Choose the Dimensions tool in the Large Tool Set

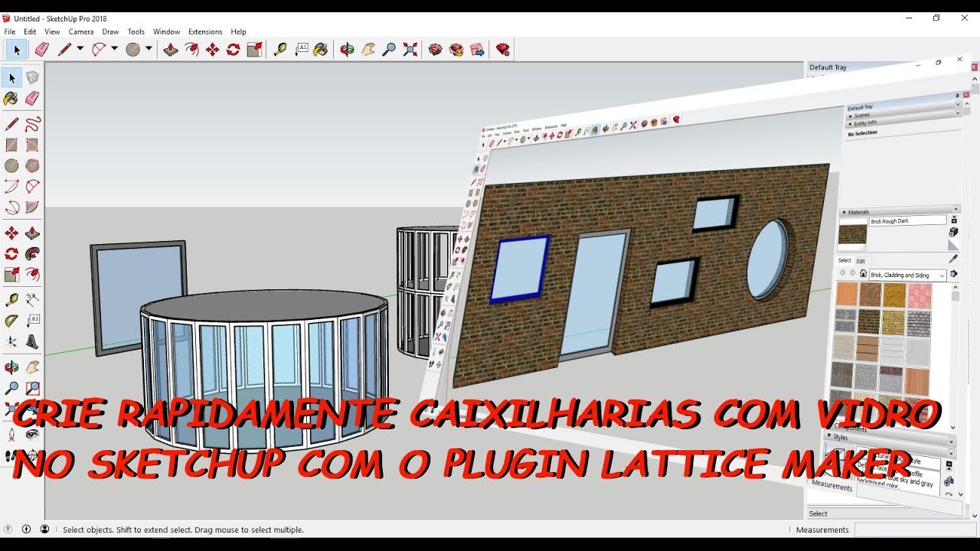(32, 299)
